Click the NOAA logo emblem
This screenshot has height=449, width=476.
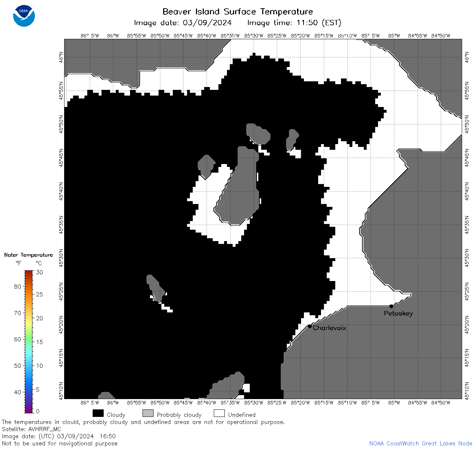24,16
